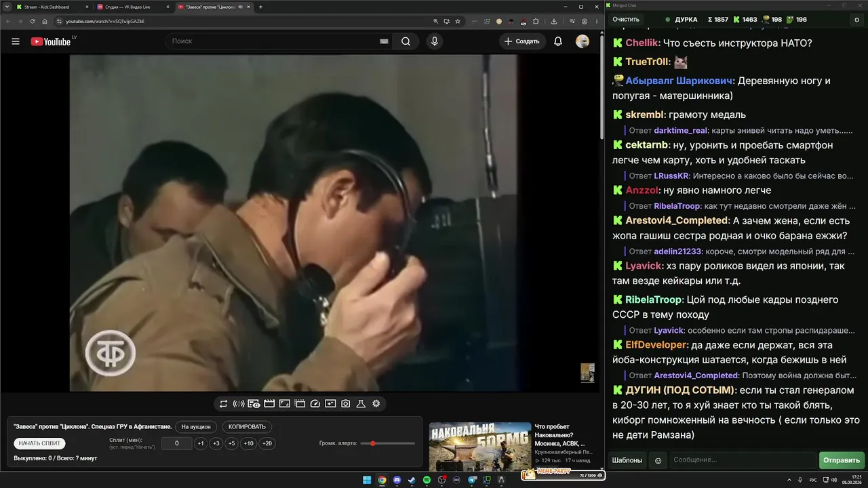Open the Шаблоны templates button
This screenshot has width=868, height=488.
coord(627,460)
